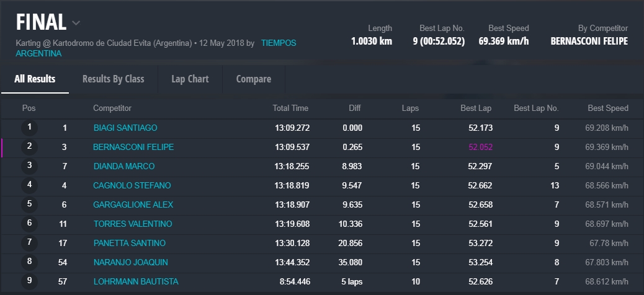Select the Compare tab
The height and width of the screenshot is (295, 644).
(x=253, y=79)
